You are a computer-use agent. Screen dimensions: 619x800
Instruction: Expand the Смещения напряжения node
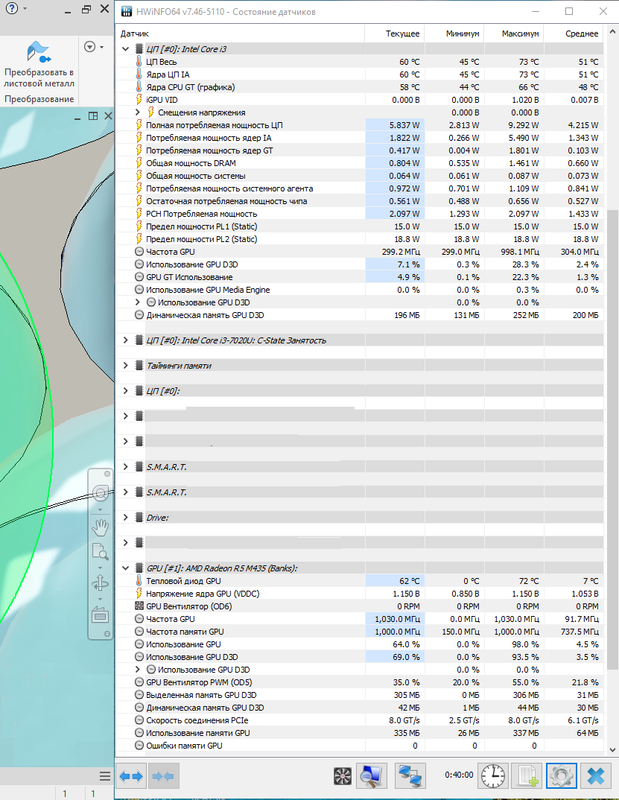(x=137, y=112)
